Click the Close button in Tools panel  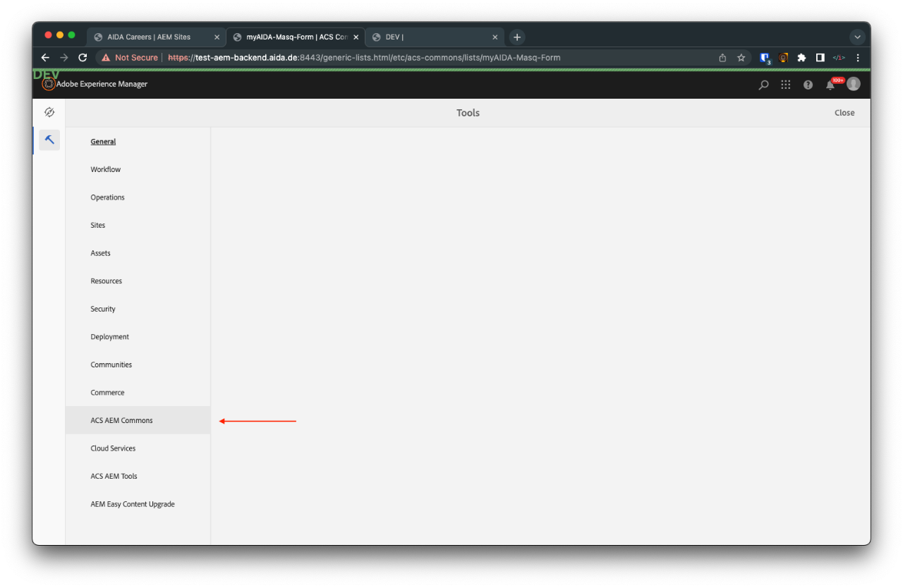844,113
